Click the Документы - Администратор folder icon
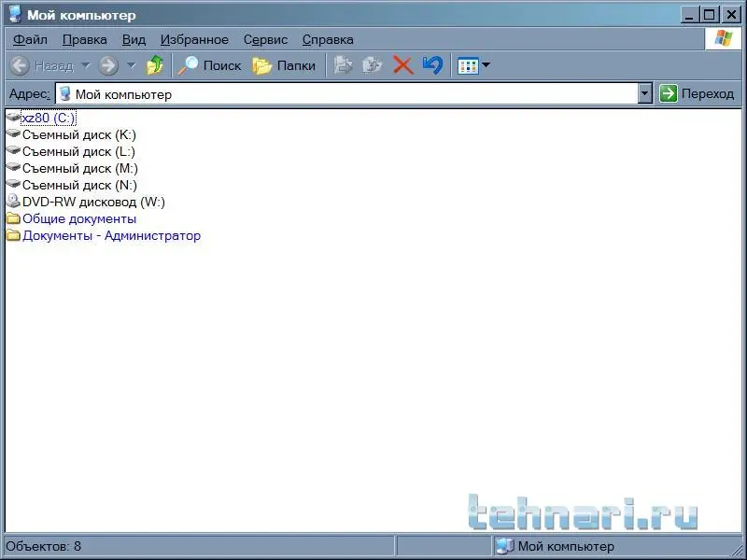 pyautogui.click(x=13, y=235)
